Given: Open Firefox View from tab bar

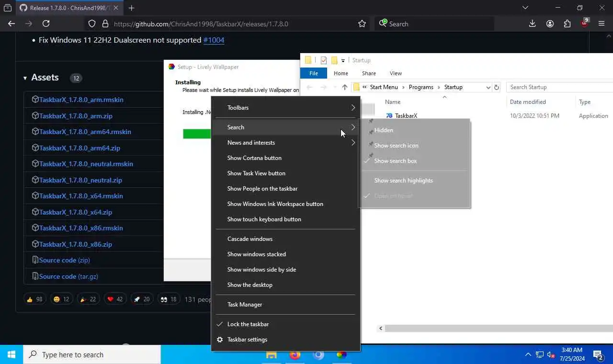Looking at the screenshot, I should pos(8,8).
